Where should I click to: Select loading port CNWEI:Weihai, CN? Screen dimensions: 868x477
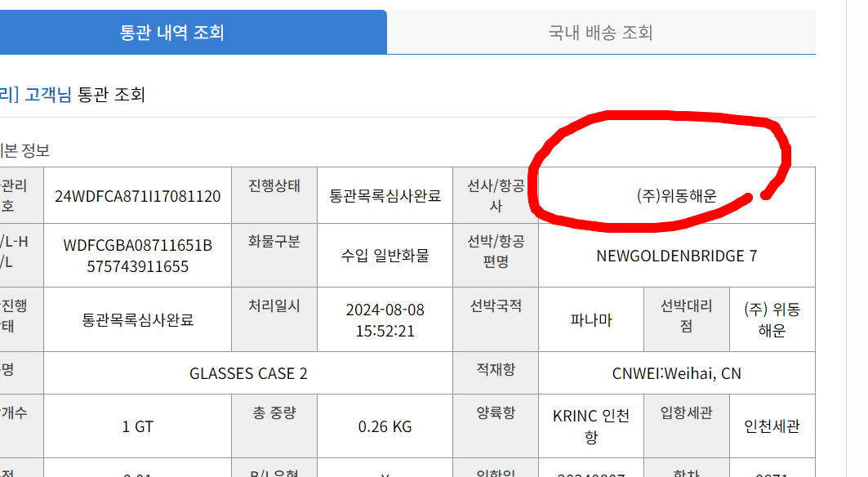click(676, 373)
